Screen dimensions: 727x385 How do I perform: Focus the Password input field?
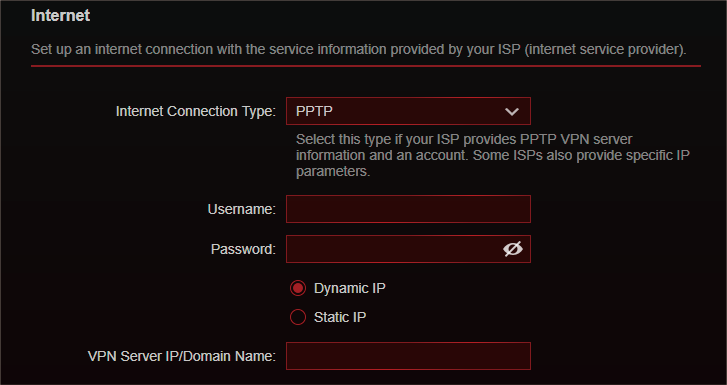(x=408, y=249)
